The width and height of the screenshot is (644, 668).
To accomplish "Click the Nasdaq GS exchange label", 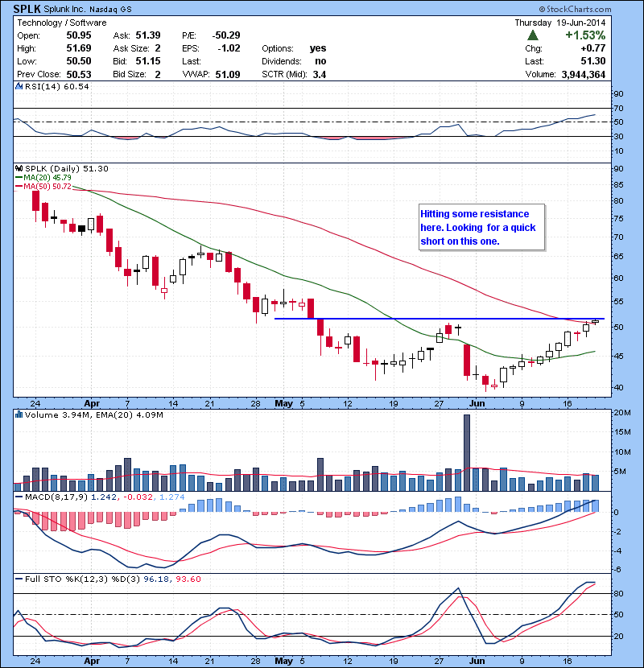I will [110, 10].
